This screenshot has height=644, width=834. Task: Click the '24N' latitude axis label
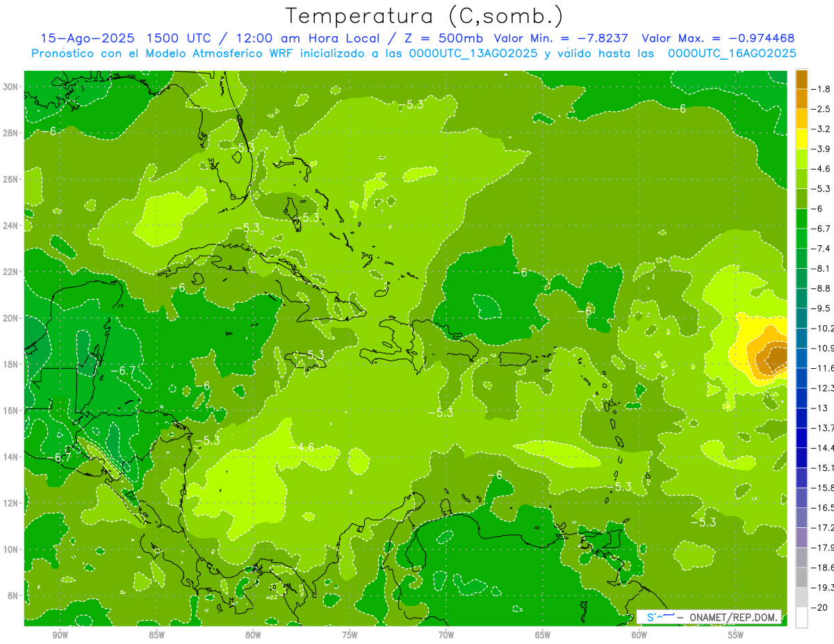point(12,225)
